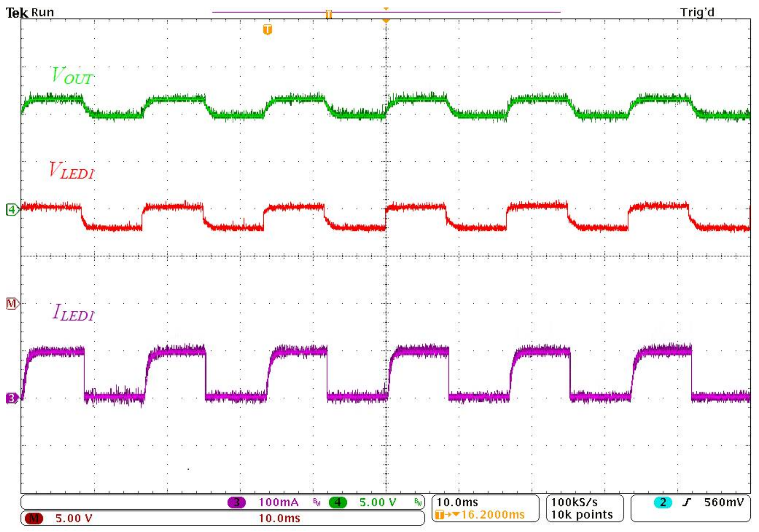Select the green channel 4 badge
759x532 pixels.
click(338, 502)
